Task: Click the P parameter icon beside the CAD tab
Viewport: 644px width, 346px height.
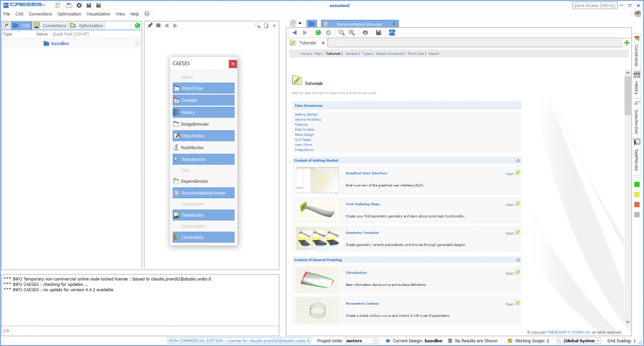Action: pyautogui.click(x=6, y=25)
